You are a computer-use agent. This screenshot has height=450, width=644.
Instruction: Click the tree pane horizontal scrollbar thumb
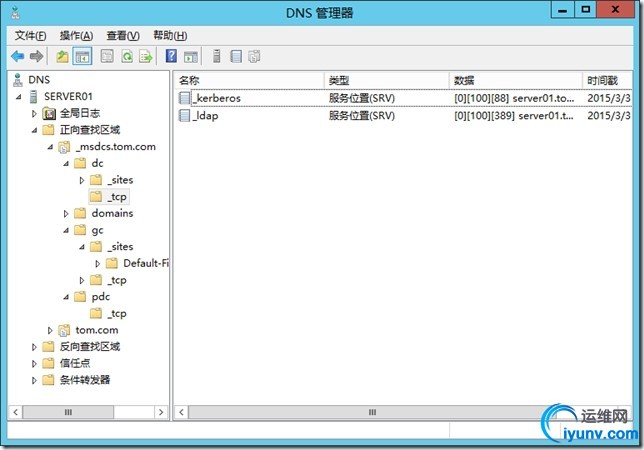point(68,412)
